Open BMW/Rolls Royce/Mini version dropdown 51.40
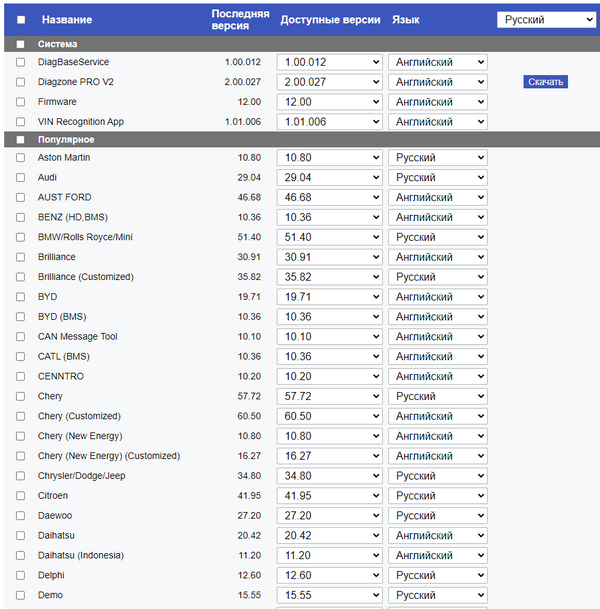This screenshot has width=600, height=609. click(x=330, y=237)
